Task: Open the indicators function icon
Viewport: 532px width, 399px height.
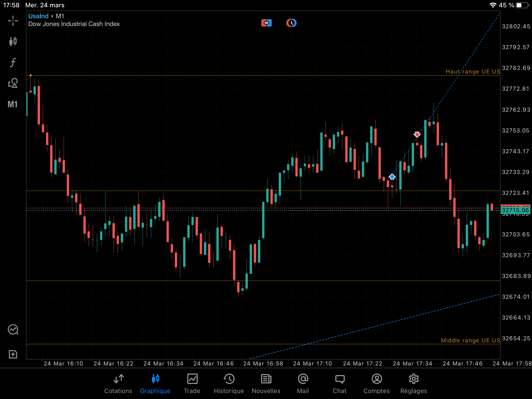Action: 13,62
